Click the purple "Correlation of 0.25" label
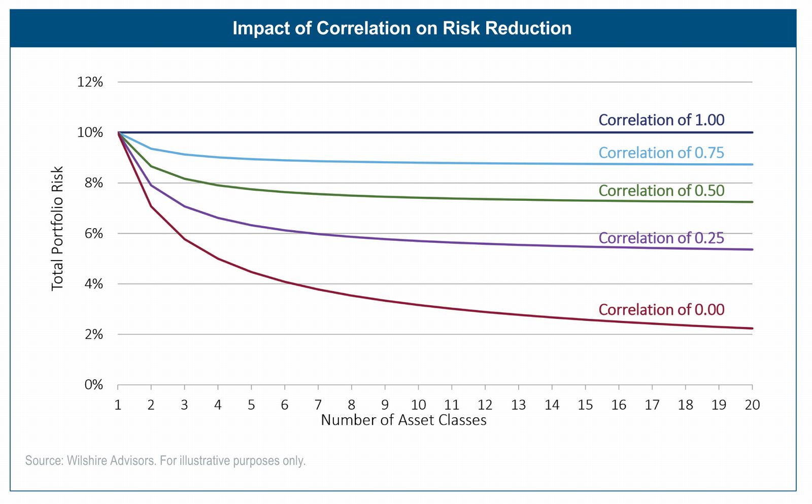 (x=661, y=238)
